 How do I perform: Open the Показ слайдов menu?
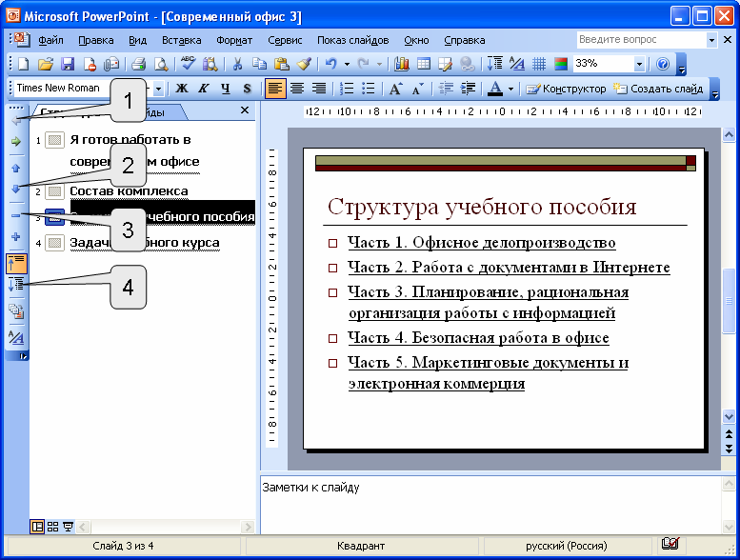[x=352, y=41]
